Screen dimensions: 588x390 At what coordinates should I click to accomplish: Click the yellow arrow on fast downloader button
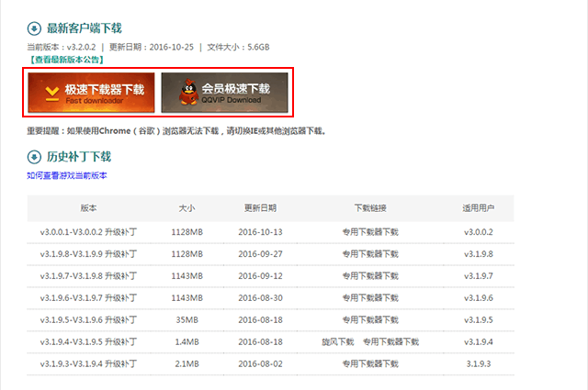(x=52, y=94)
